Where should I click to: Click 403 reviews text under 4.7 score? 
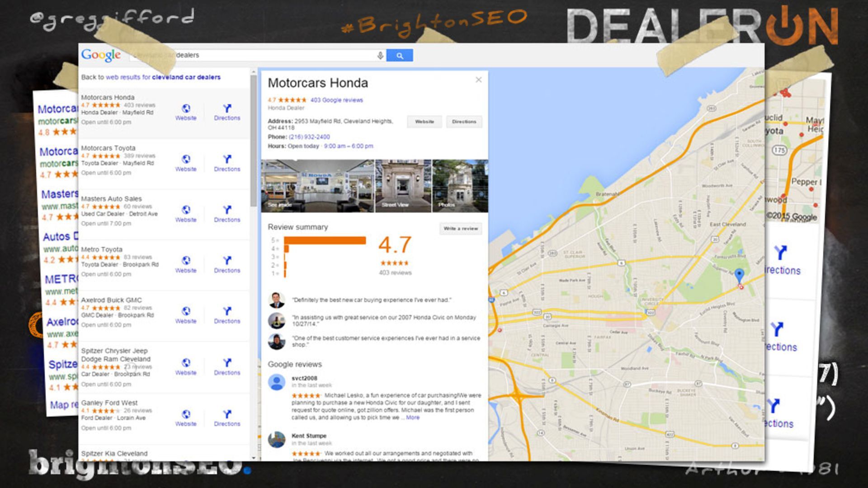(x=395, y=272)
